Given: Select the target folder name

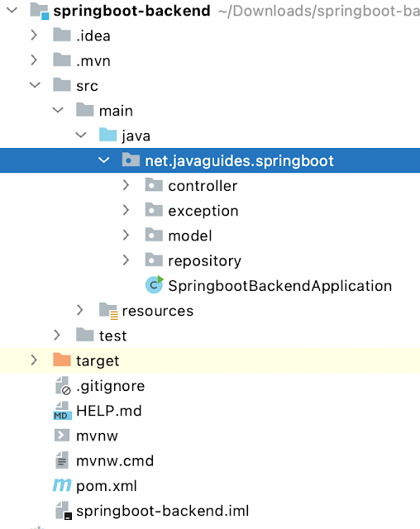Looking at the screenshot, I should click(98, 361).
